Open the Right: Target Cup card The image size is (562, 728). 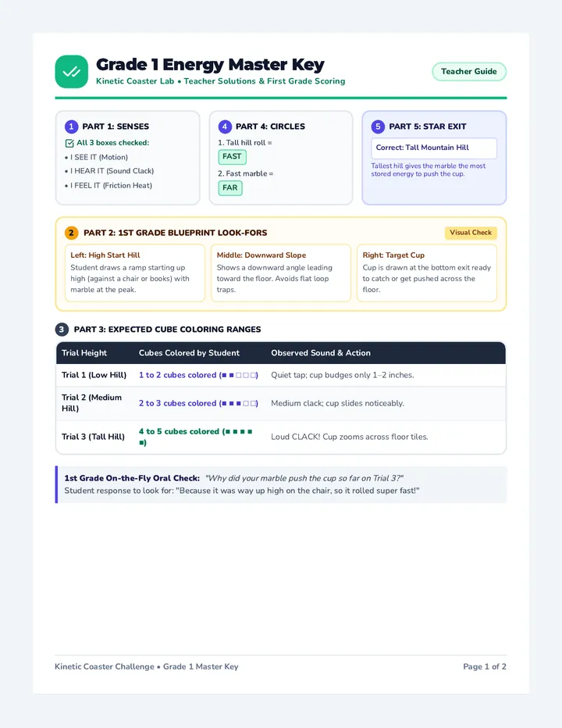pyautogui.click(x=427, y=273)
